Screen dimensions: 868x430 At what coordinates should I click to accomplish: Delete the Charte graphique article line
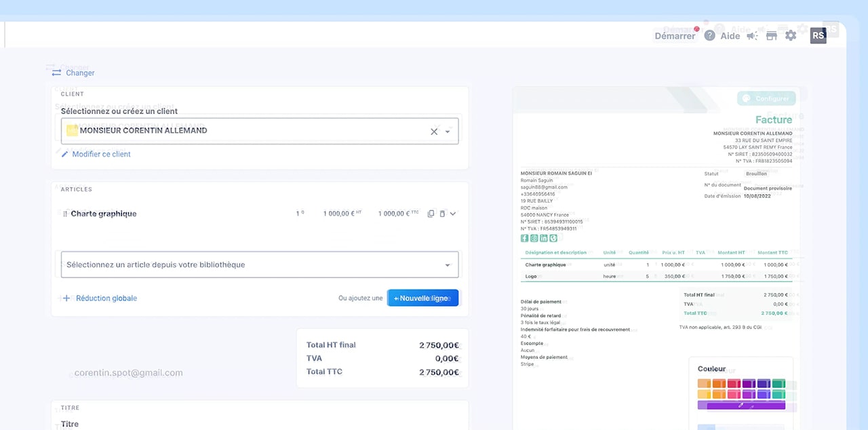point(442,214)
